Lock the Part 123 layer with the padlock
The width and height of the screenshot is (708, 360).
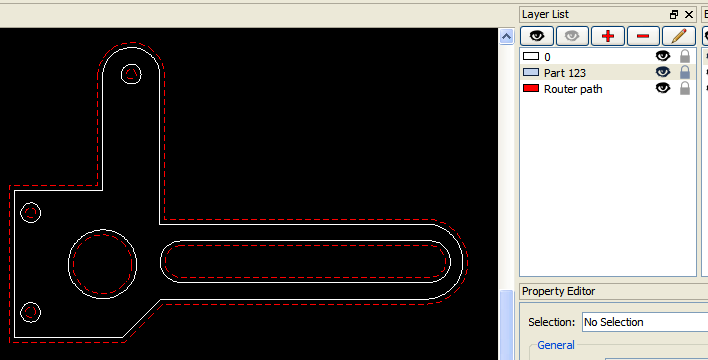(x=685, y=72)
